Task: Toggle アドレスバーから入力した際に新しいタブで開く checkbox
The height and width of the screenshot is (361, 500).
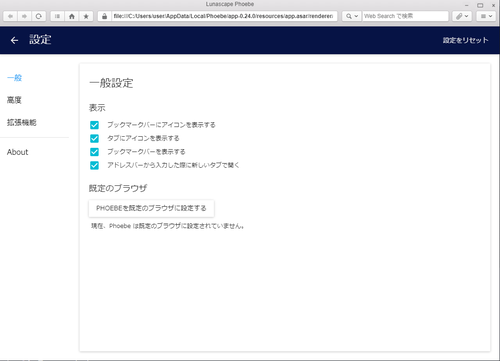Action: pos(94,165)
